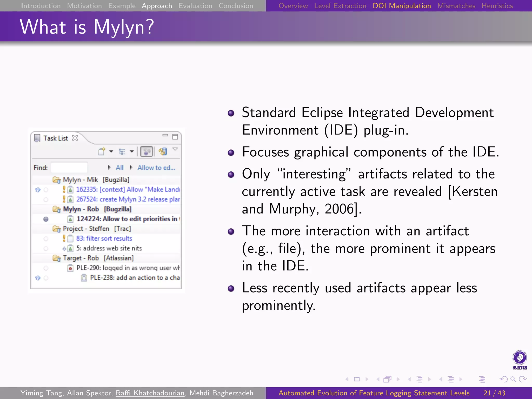Click the All working set link
This screenshot has width=532, height=399.
point(119,168)
